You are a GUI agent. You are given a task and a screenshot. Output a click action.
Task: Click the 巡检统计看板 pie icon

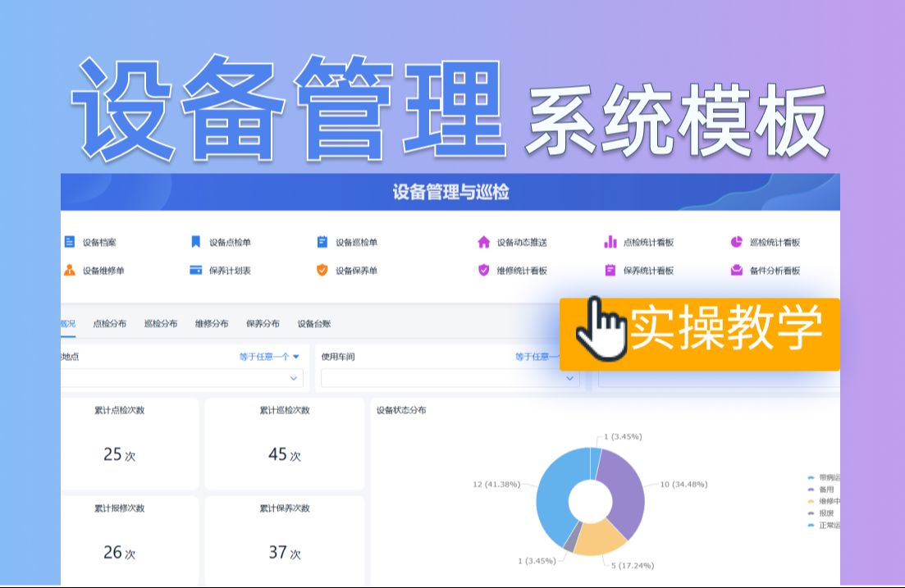tap(737, 242)
